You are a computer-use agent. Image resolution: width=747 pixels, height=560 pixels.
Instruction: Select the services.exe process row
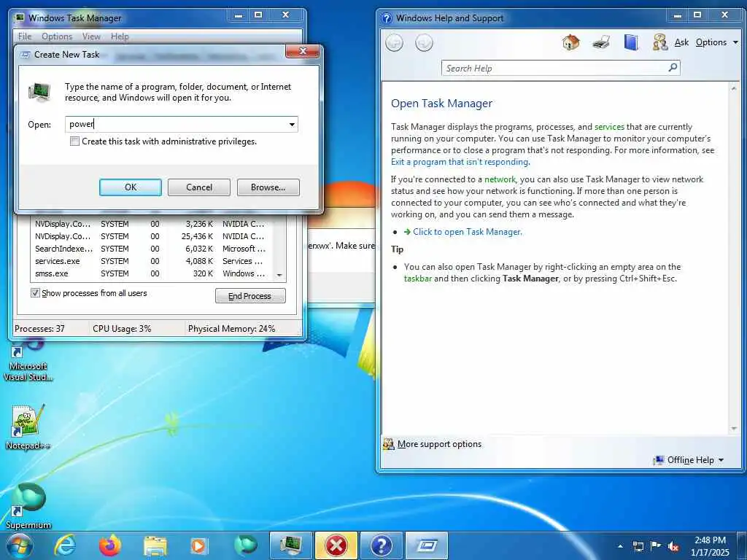(152, 261)
